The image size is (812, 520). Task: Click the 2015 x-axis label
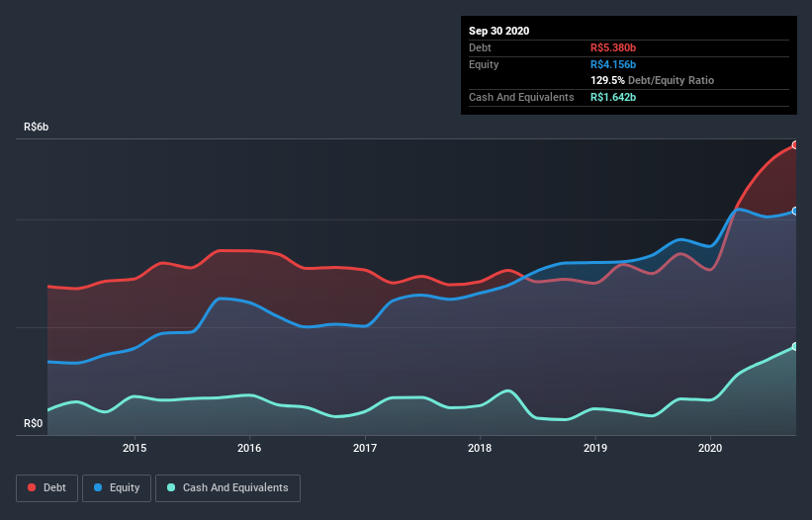135,448
